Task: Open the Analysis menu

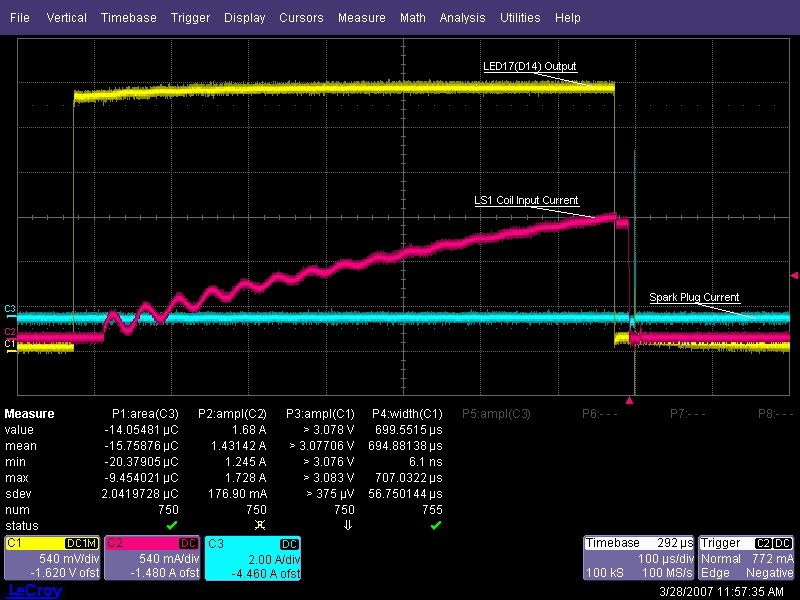Action: click(462, 18)
